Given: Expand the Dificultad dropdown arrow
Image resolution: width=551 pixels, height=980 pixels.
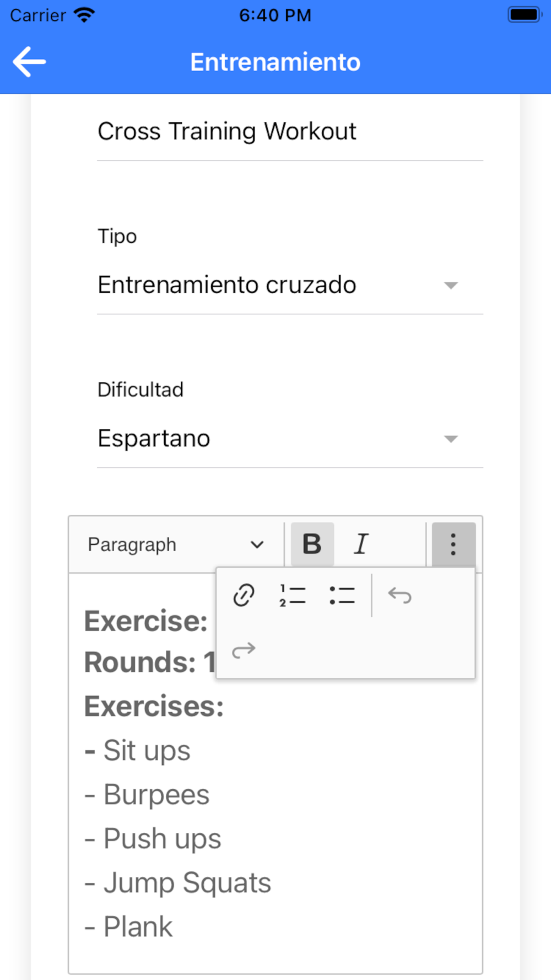Looking at the screenshot, I should (451, 439).
